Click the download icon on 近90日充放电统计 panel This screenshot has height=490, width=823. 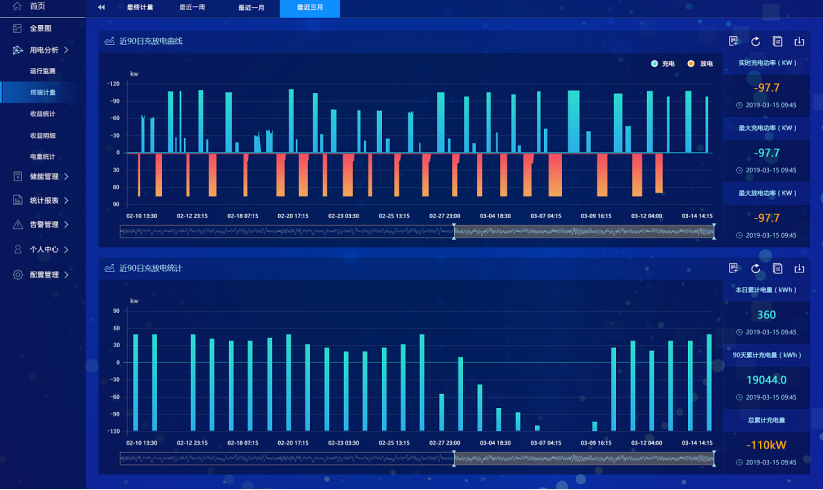(x=799, y=269)
